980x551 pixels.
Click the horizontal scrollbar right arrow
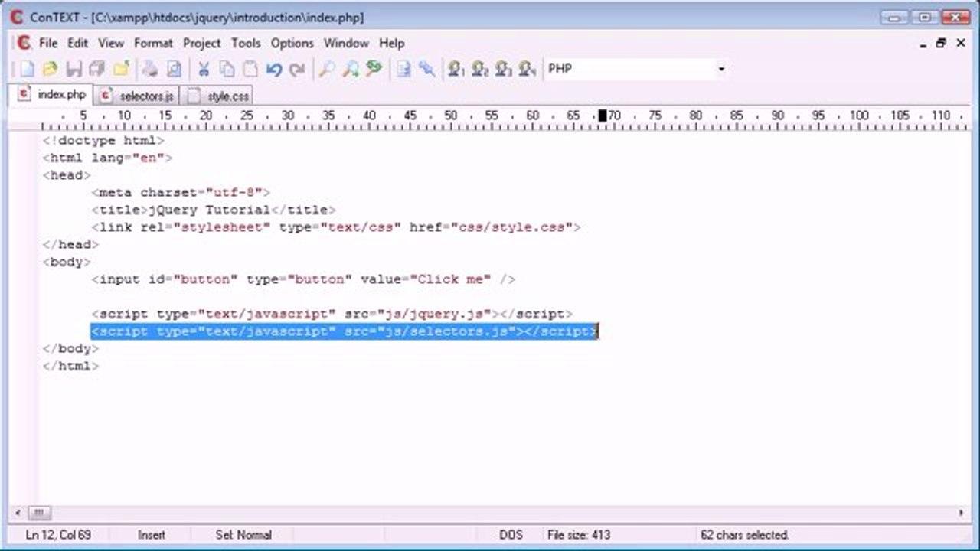(x=962, y=514)
